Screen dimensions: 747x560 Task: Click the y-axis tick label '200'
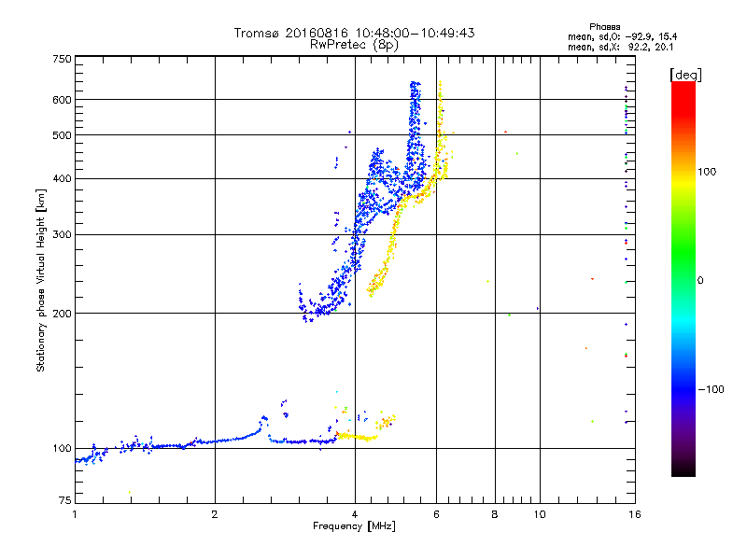click(62, 314)
